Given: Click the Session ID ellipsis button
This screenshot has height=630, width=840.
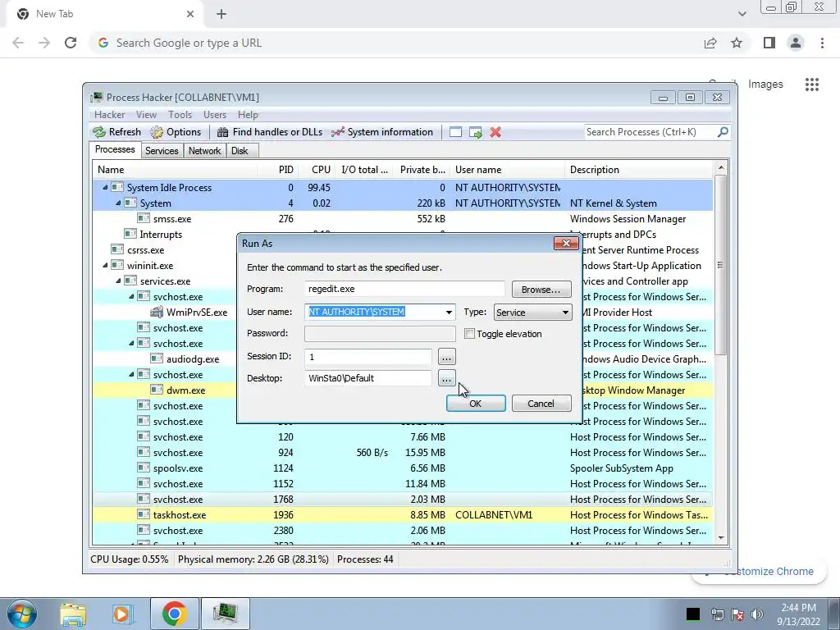Looking at the screenshot, I should click(447, 357).
